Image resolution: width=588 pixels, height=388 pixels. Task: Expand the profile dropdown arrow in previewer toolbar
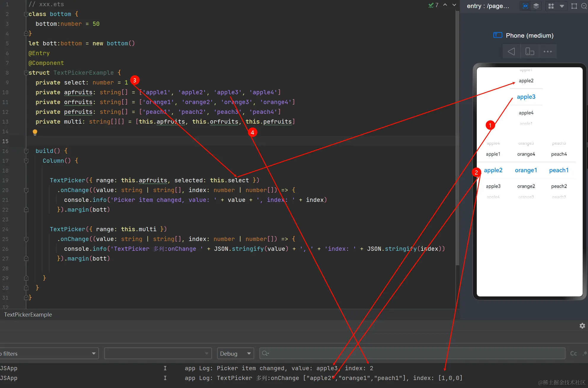click(x=562, y=6)
